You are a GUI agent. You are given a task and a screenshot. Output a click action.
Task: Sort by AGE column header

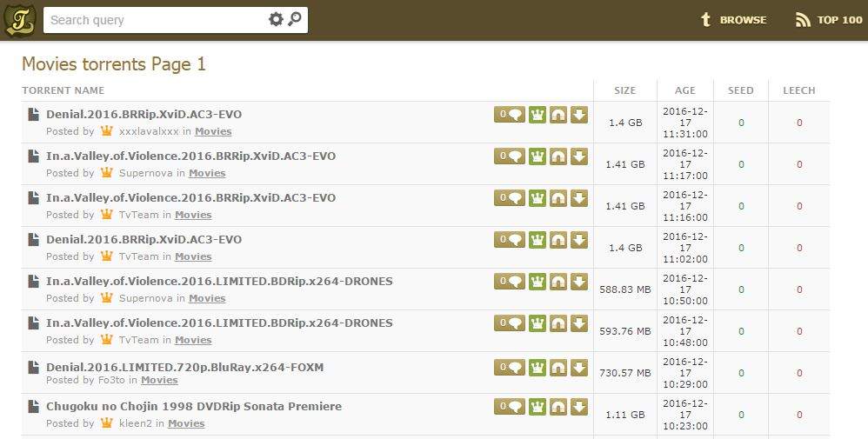tap(684, 90)
